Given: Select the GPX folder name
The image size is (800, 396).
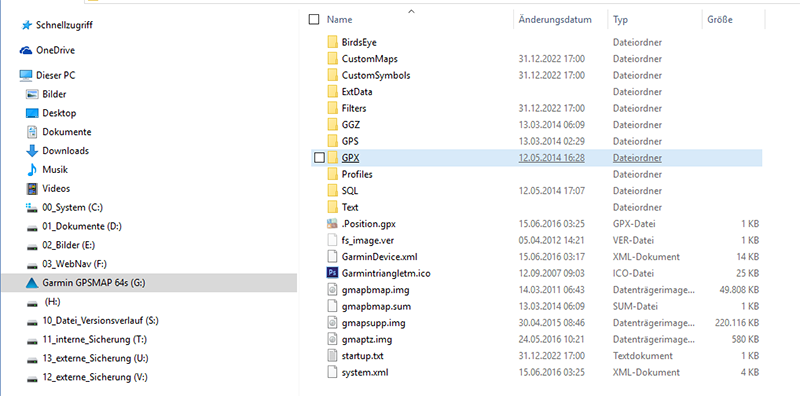Looking at the screenshot, I should pyautogui.click(x=351, y=158).
